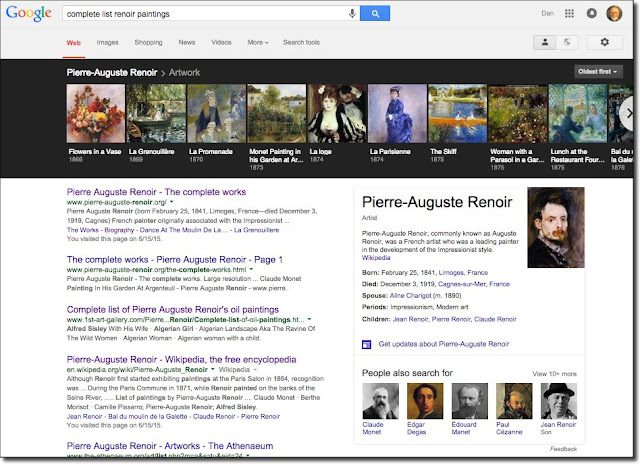640x464 pixels.
Task: Open result 'The complete works - Page 1'
Action: (x=175, y=260)
